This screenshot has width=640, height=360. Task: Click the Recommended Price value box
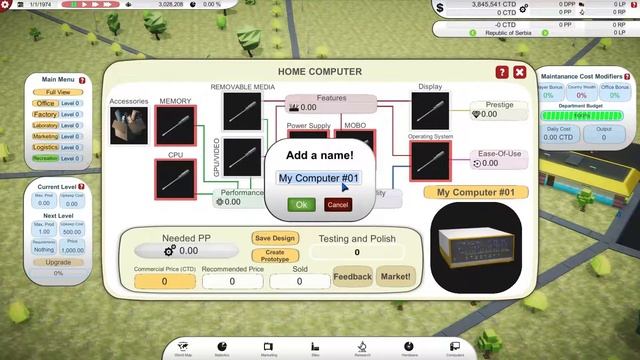232,281
